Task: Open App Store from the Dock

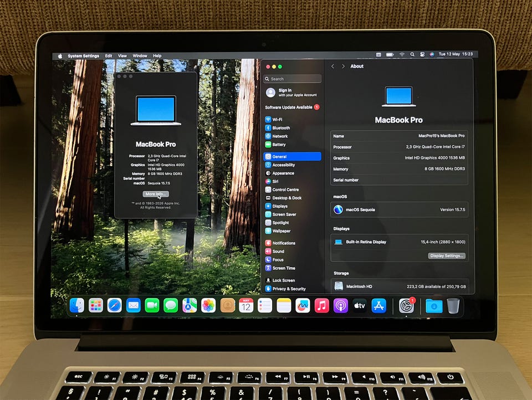Action: pos(378,306)
